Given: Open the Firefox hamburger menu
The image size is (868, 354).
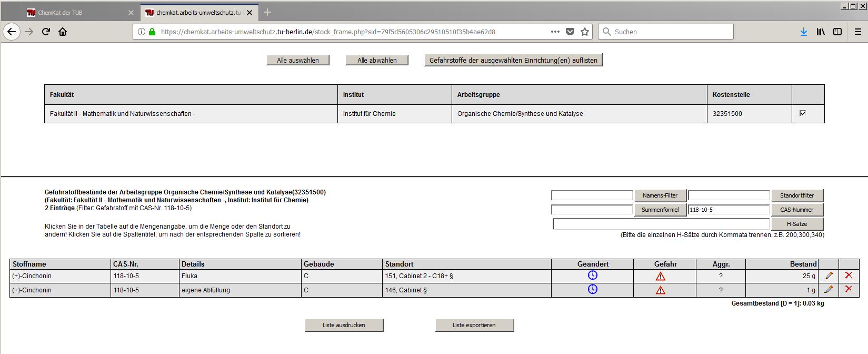Looking at the screenshot, I should click(x=857, y=32).
